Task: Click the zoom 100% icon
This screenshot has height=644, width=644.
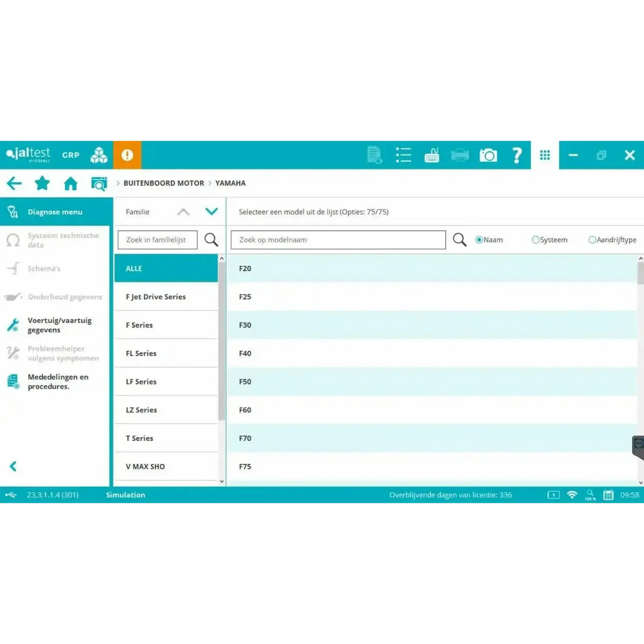Action: [590, 495]
